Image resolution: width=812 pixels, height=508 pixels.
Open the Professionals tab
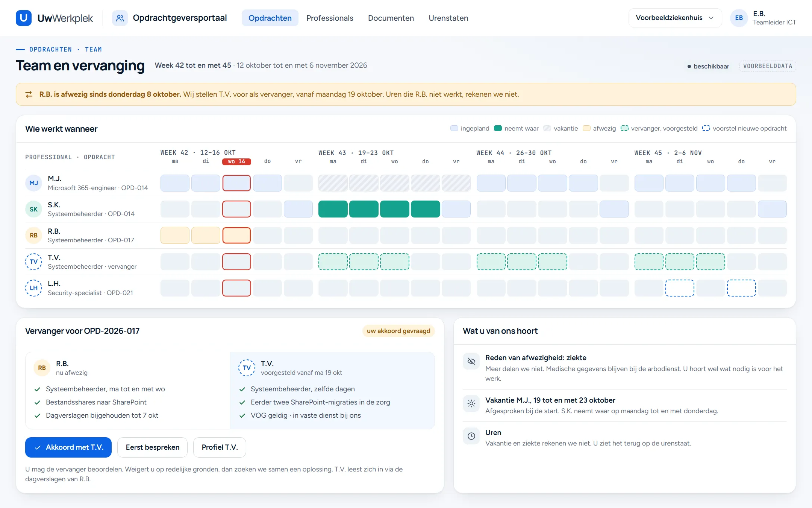(x=330, y=18)
